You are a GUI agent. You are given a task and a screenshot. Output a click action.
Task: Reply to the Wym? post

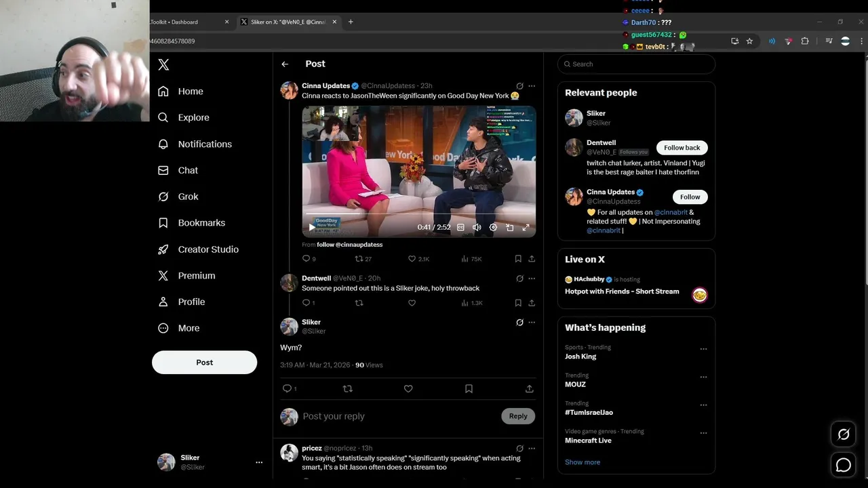289,389
